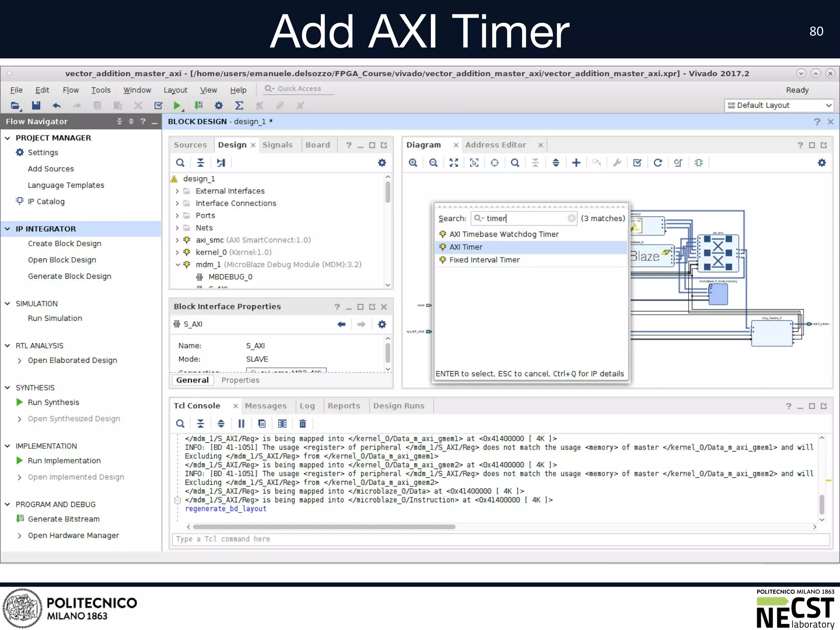Click the Tcl command input field
Image resolution: width=840 pixels, height=630 pixels.
pyautogui.click(x=501, y=539)
